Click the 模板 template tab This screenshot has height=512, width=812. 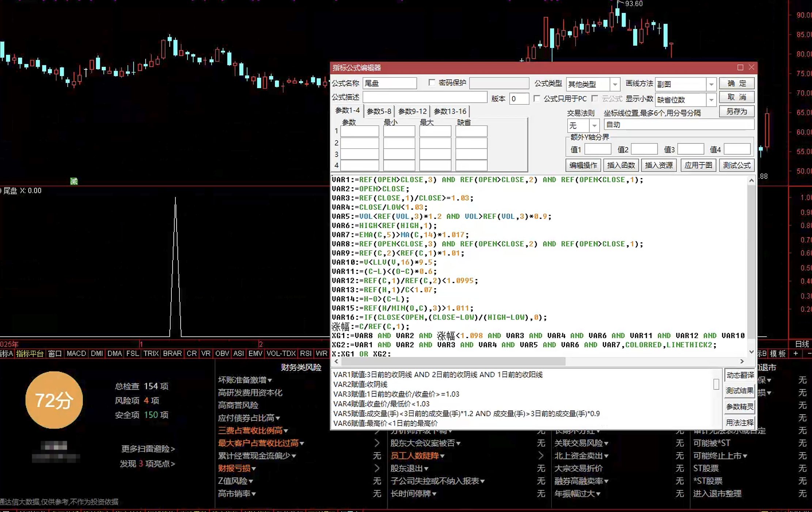click(x=778, y=354)
